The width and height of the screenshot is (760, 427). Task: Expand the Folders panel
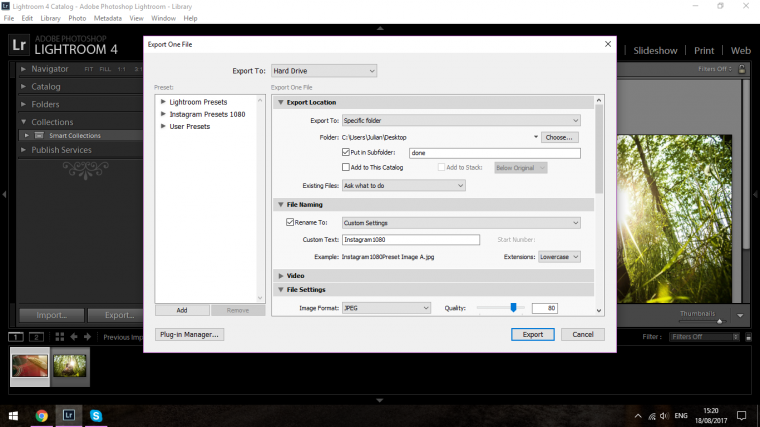click(23, 104)
